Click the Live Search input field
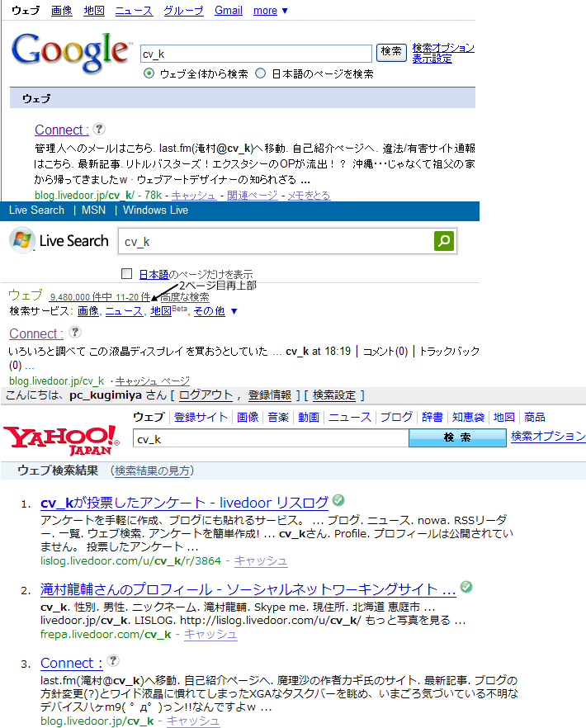 tap(276, 241)
